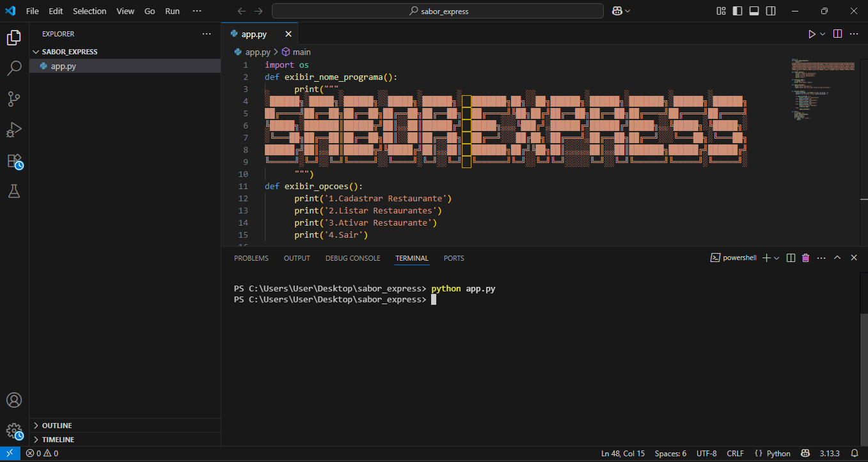Run the Python file with play button
This screenshot has width=868, height=462.
pyautogui.click(x=812, y=34)
